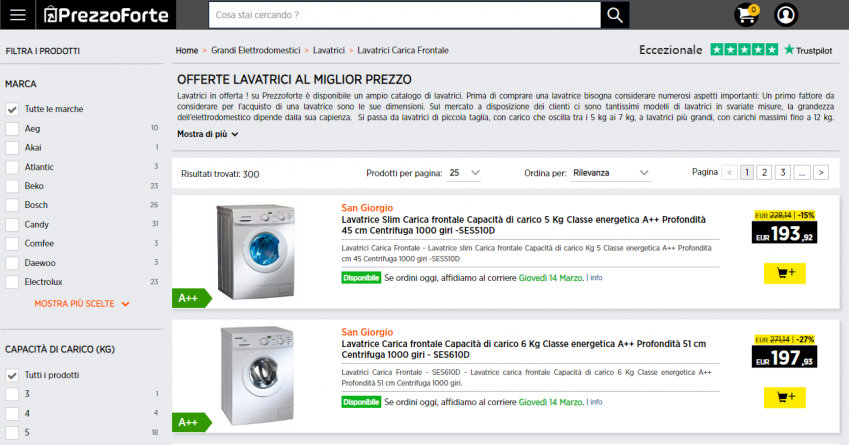849x445 pixels.
Task: Check the Candy brand filter
Action: pos(12,225)
